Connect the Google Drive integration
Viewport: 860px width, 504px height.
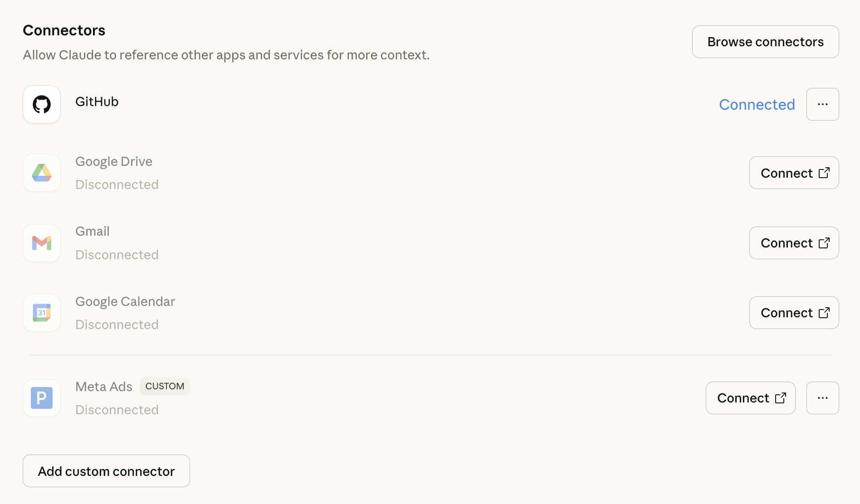click(794, 173)
